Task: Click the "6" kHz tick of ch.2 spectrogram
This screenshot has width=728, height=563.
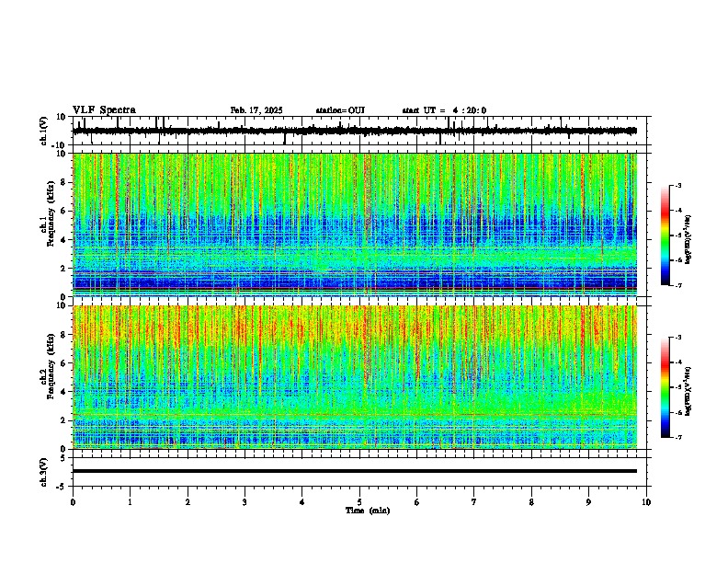Action: 63,363
